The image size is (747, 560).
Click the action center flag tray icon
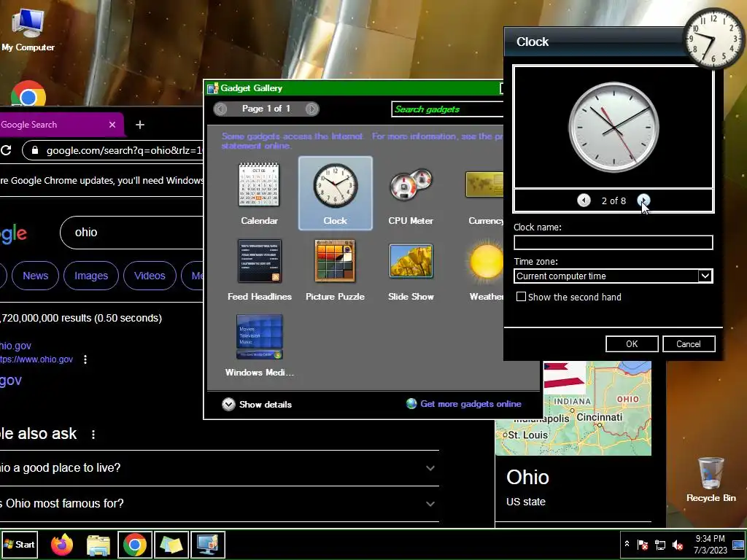(x=643, y=545)
